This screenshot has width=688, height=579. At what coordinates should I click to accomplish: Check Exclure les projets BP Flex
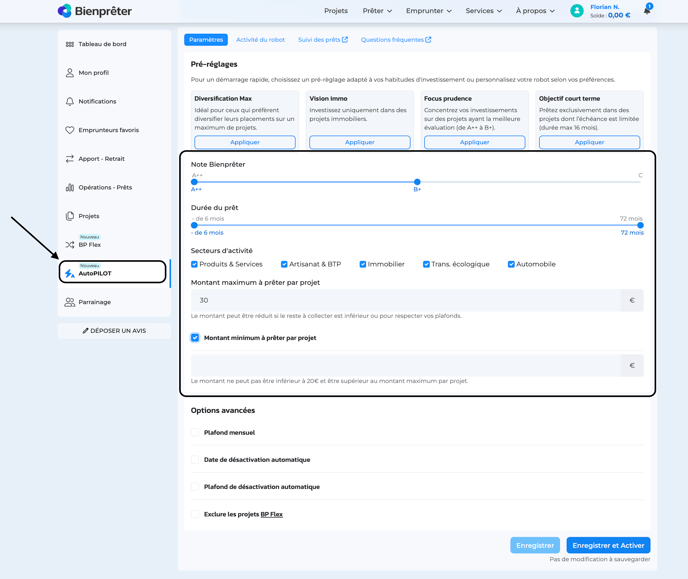point(195,514)
